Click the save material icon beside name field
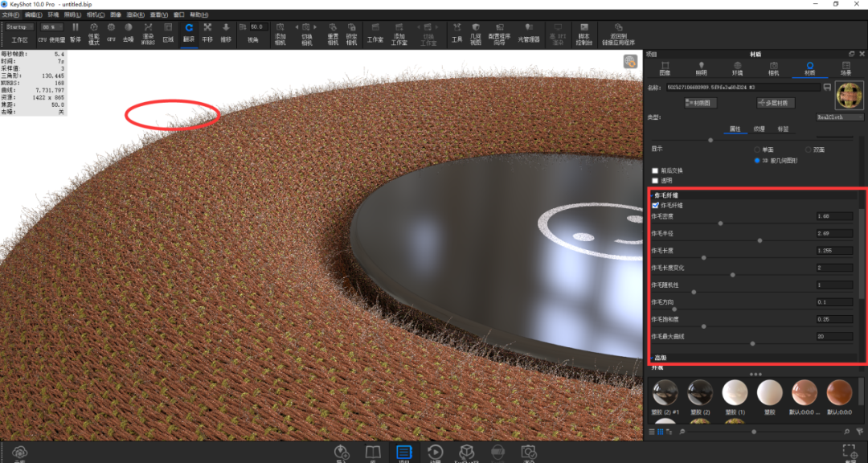The width and height of the screenshot is (868, 463). pos(827,88)
